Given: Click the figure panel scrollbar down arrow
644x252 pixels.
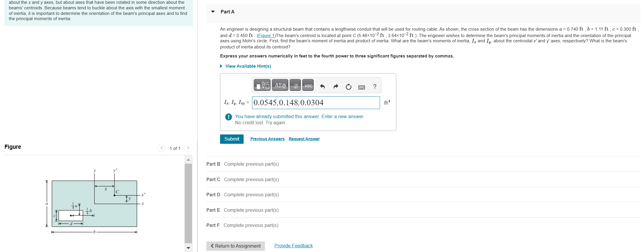Looking at the screenshot, I should tap(188, 248).
